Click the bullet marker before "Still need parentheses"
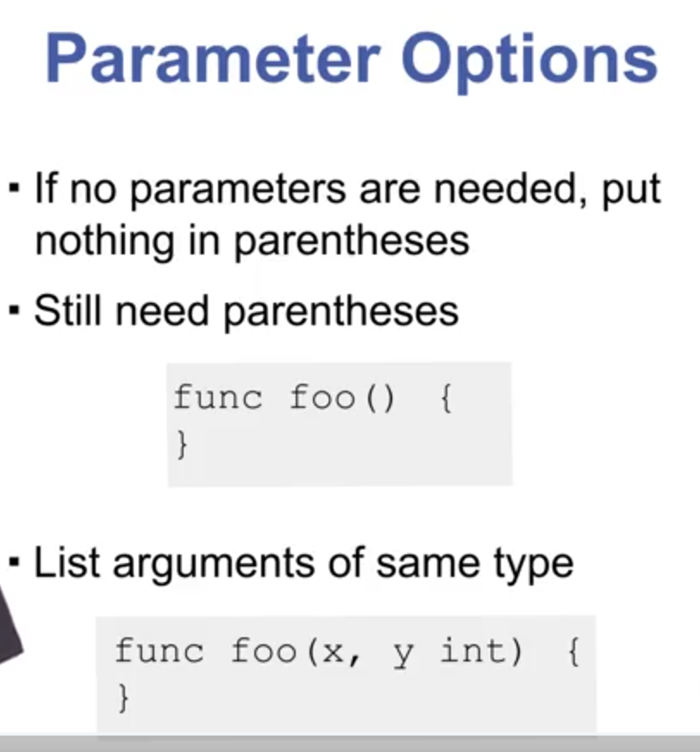 (15, 310)
